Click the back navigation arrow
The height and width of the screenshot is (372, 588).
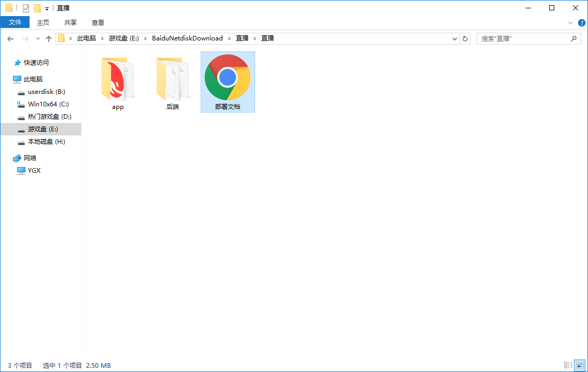click(x=10, y=39)
